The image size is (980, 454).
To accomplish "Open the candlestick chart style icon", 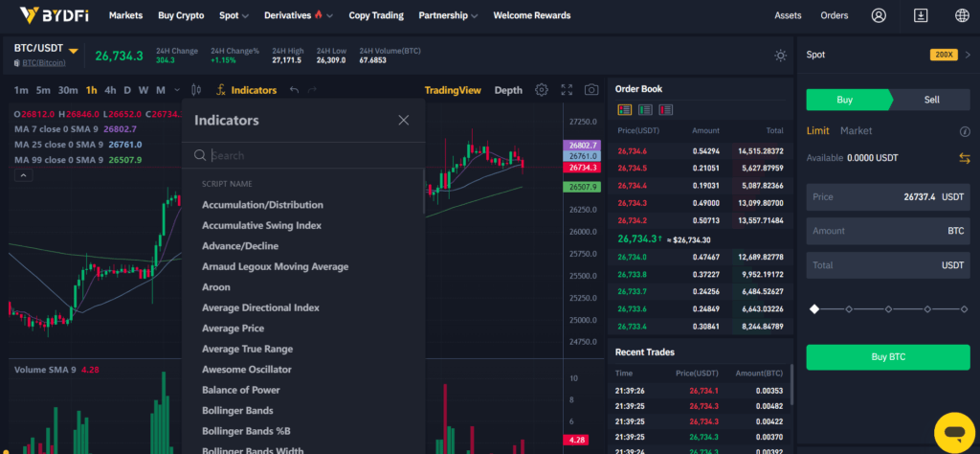I will [x=197, y=90].
